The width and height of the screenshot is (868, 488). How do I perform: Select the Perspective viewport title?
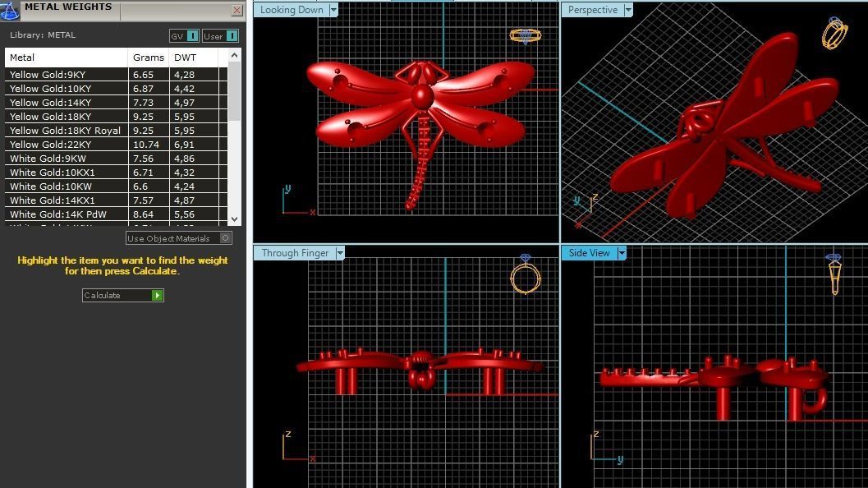click(593, 10)
